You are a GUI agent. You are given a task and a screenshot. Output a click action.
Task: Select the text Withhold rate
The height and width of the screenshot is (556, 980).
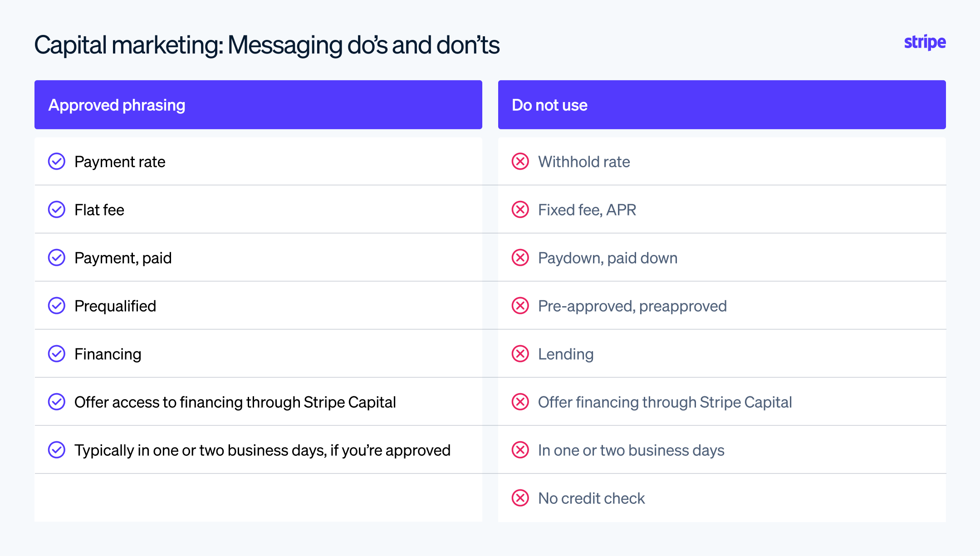[x=584, y=162]
